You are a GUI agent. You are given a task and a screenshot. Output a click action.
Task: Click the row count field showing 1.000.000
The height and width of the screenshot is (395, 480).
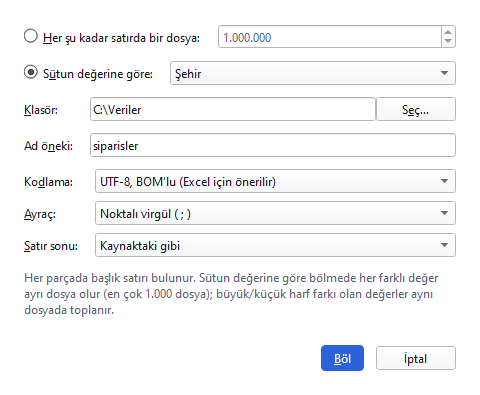pos(330,37)
